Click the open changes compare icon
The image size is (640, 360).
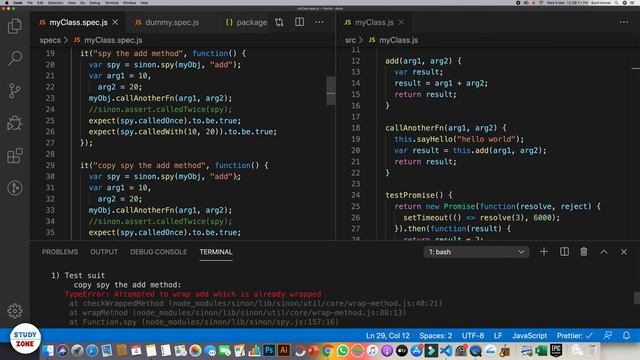coord(279,22)
